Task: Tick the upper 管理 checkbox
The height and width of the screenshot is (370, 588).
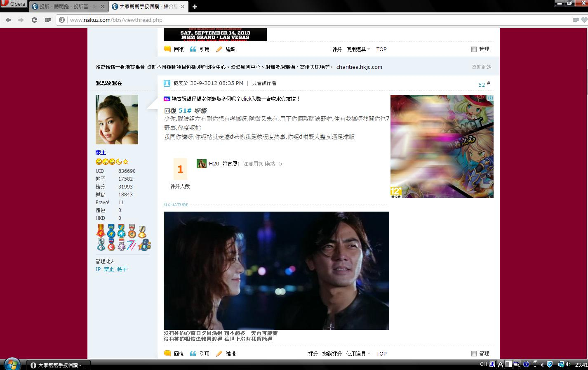Action: (x=474, y=49)
